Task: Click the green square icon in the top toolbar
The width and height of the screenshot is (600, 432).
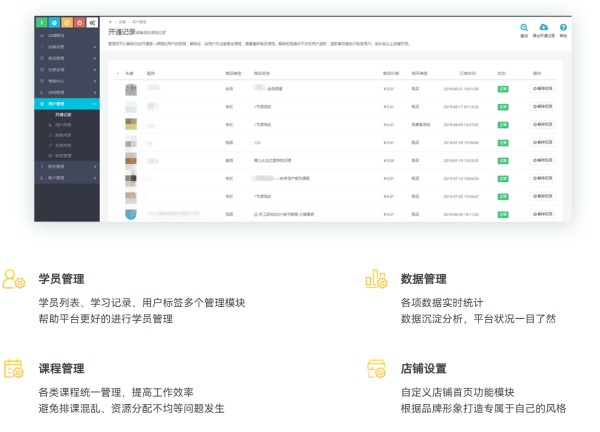Action: coord(42,23)
